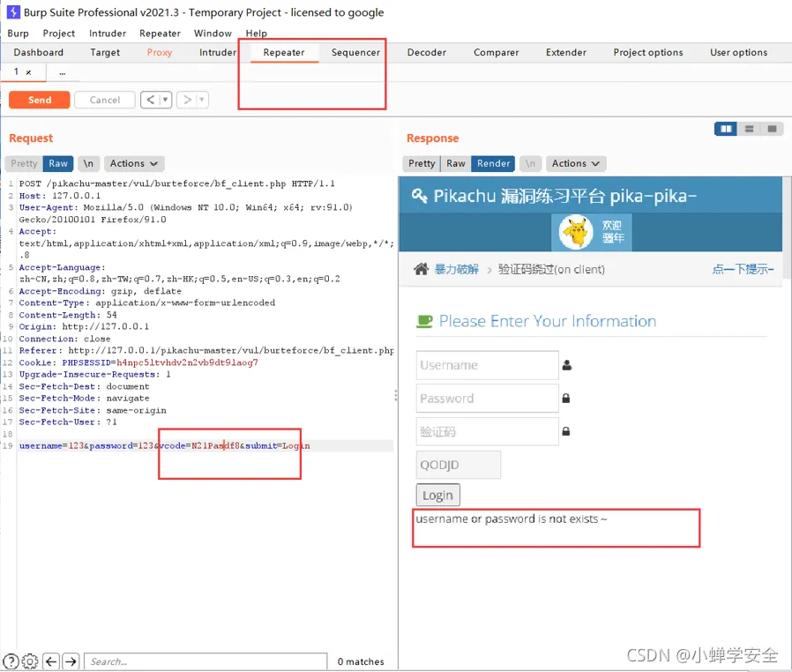Click into the 验证码 captcha input field
Image resolution: width=792 pixels, height=672 pixels.
(x=488, y=431)
